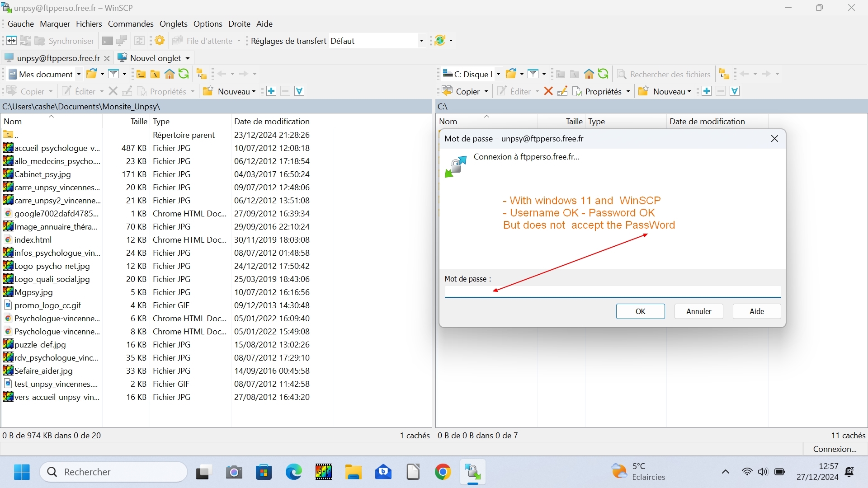The width and height of the screenshot is (868, 488).
Task: Open the C: Disque drive selector dropdown
Action: [x=499, y=74]
